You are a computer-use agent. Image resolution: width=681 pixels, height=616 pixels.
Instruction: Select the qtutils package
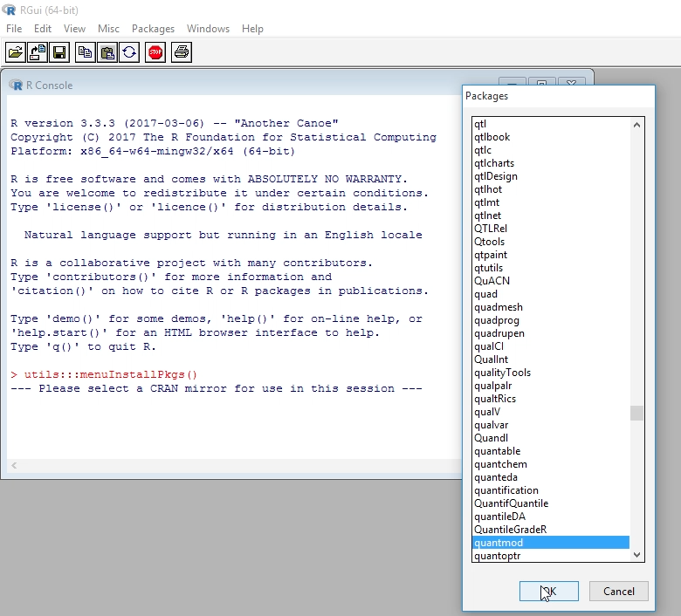[550, 268]
